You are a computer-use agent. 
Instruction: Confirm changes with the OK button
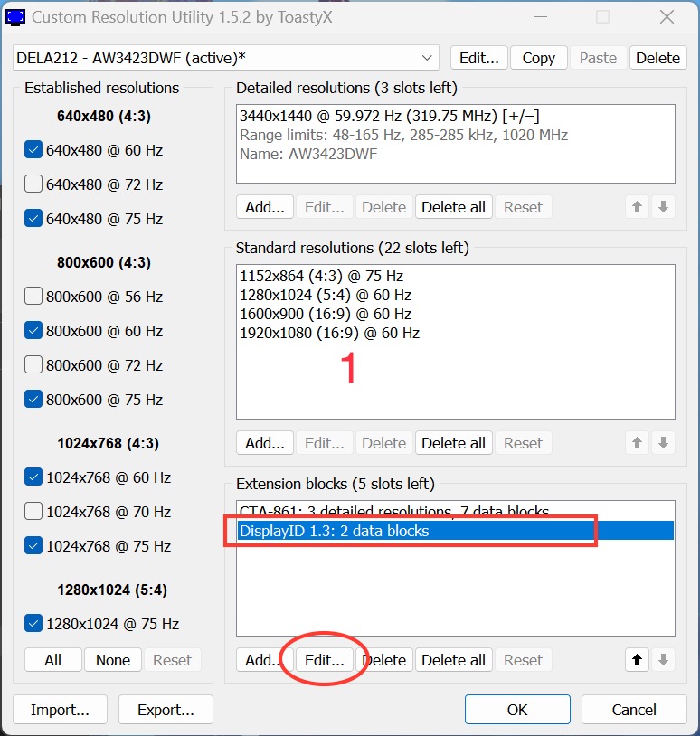tap(517, 710)
